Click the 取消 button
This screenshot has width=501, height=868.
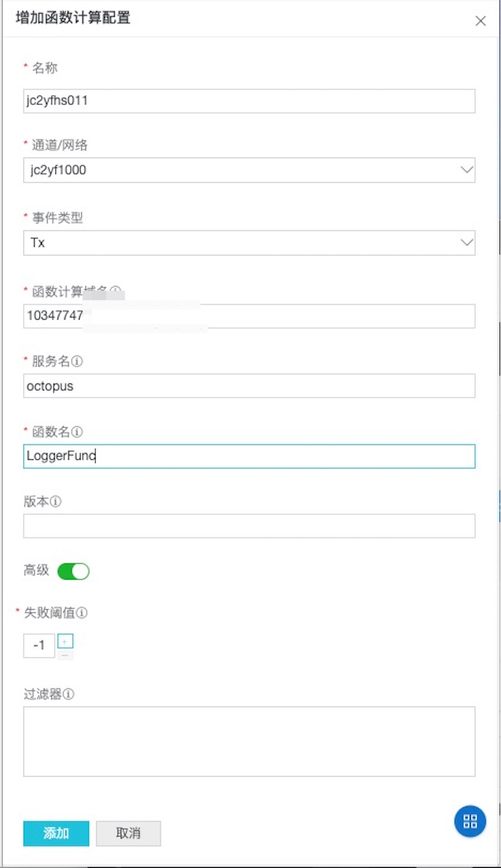[128, 833]
